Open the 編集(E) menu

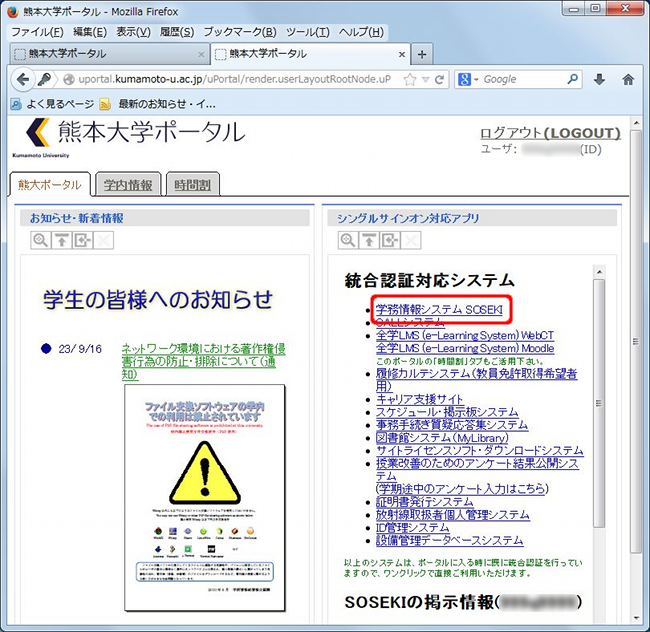click(90, 32)
